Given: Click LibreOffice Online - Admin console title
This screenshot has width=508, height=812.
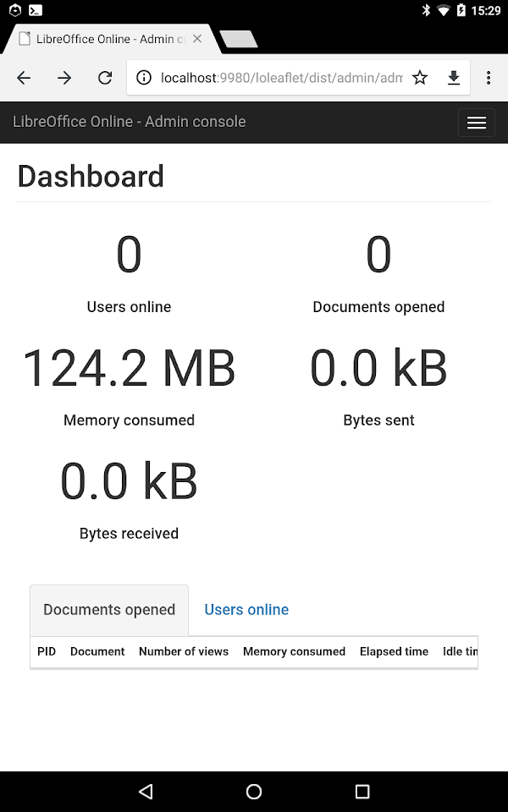Looking at the screenshot, I should pos(129,122).
